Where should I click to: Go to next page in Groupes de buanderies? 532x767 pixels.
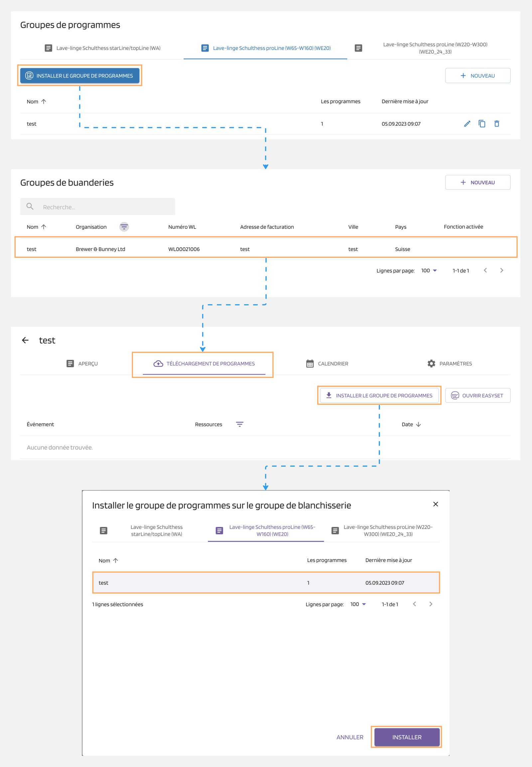coord(501,270)
